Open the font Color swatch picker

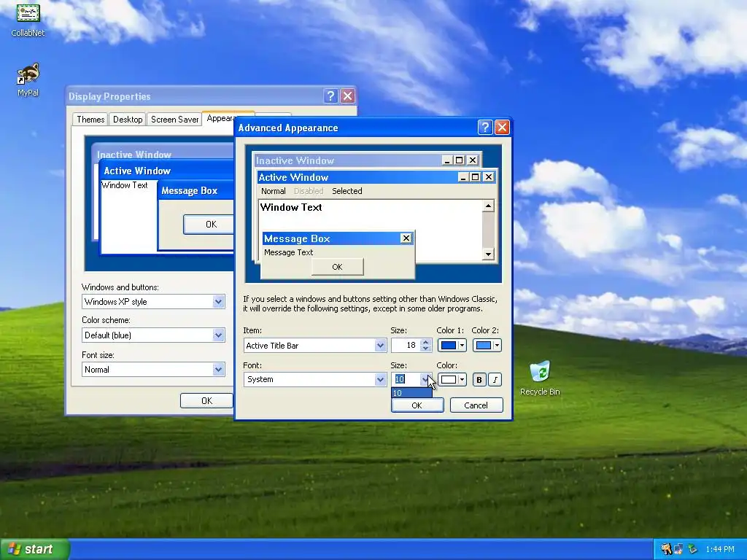(452, 379)
